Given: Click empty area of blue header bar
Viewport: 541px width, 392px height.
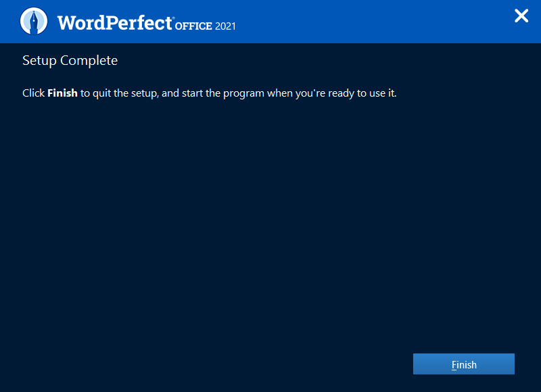Looking at the screenshot, I should pyautogui.click(x=372, y=22).
